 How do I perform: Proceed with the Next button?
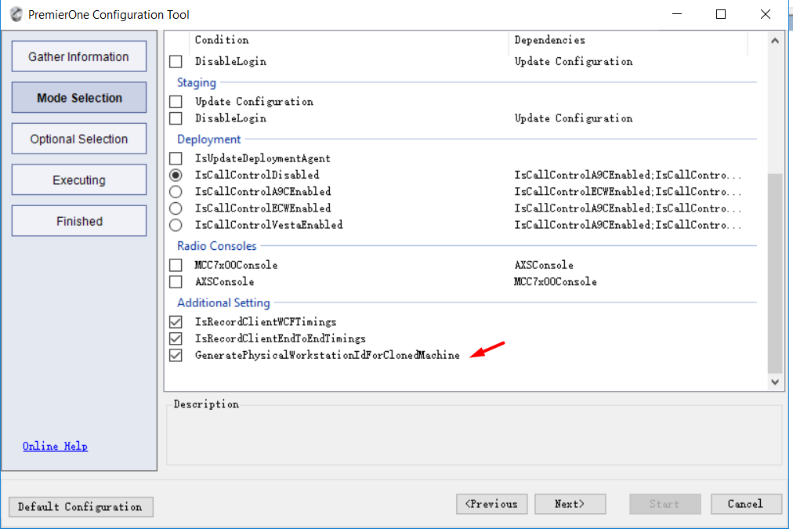point(570,504)
